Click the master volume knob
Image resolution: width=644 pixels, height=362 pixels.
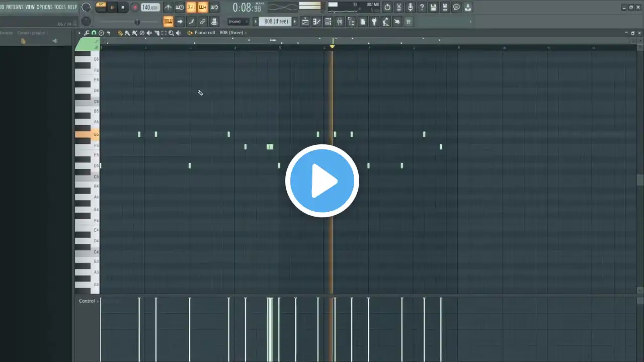(86, 7)
